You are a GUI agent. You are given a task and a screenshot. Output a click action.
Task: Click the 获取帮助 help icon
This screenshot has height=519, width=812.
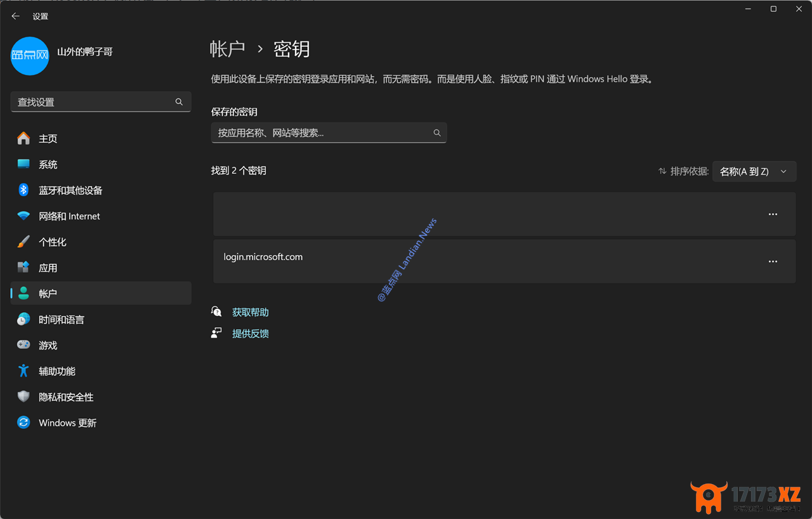[x=216, y=312]
